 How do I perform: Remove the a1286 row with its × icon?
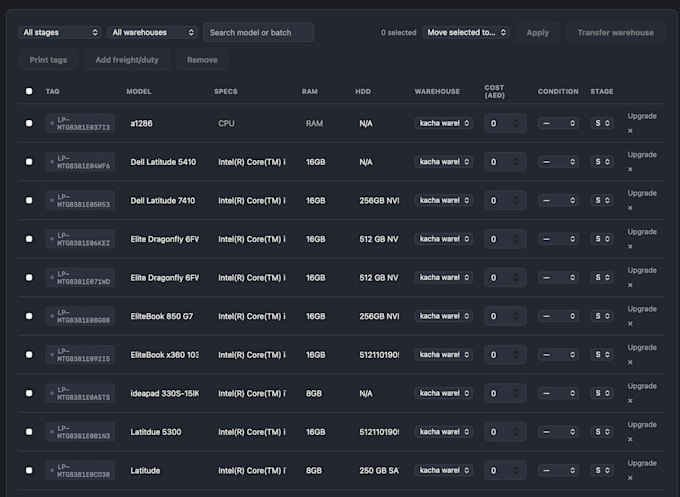coord(630,131)
